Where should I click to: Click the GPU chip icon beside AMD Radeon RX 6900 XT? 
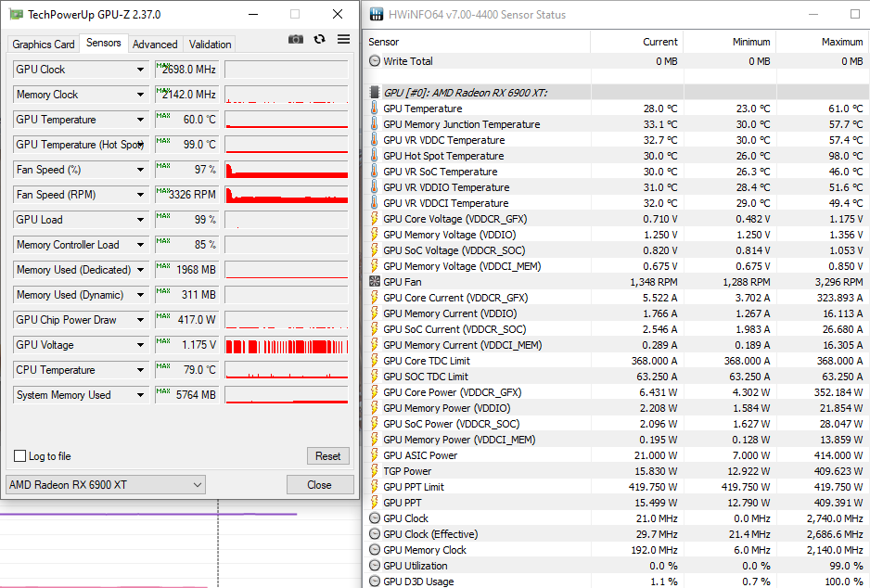(x=375, y=92)
